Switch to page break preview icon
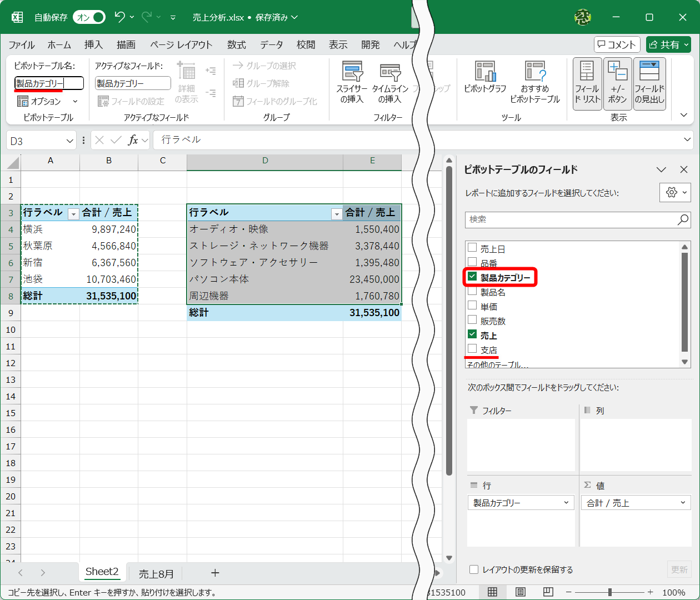 point(548,592)
